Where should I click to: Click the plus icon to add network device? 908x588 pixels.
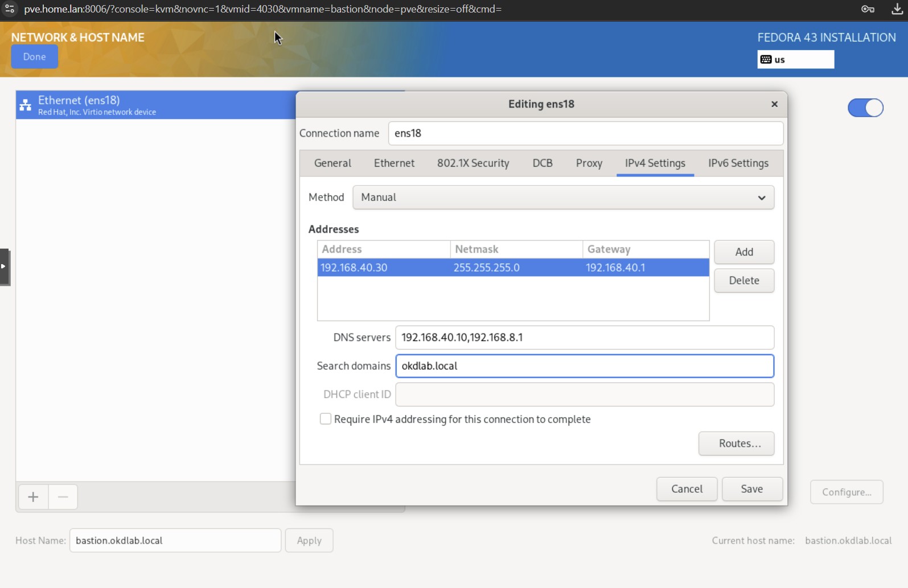click(34, 497)
